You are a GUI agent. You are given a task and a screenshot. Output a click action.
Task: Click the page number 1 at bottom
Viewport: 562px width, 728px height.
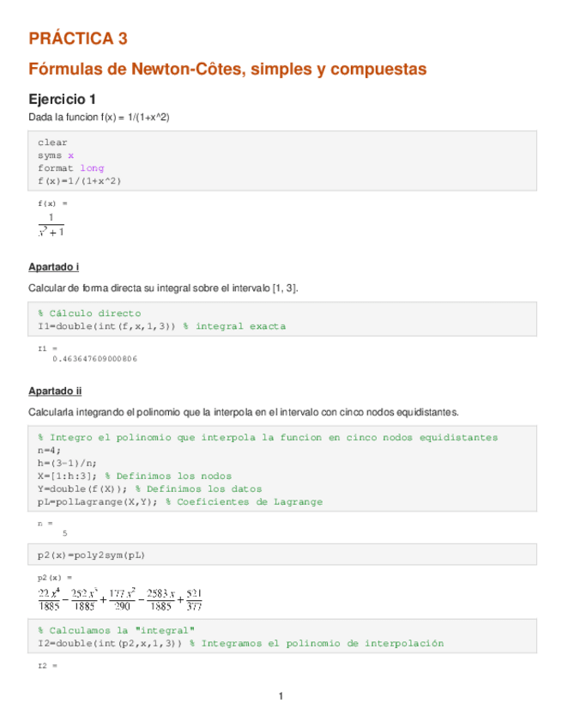(281, 695)
